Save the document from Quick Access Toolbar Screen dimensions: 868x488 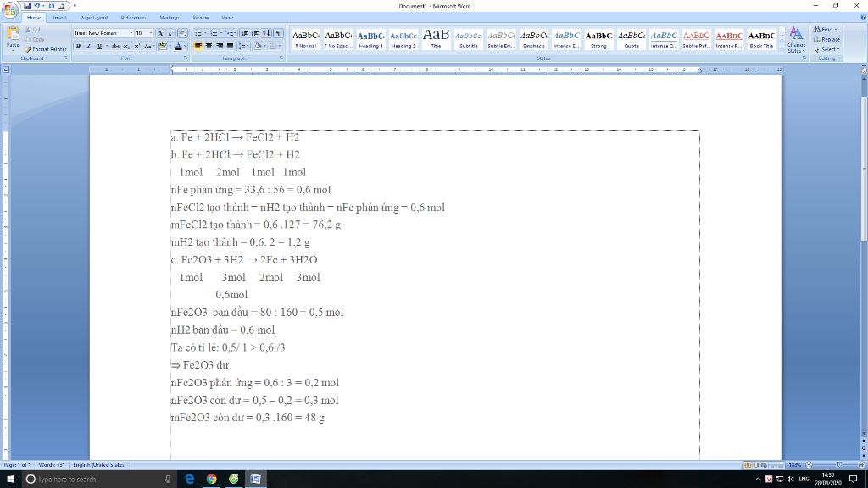tap(26, 6)
